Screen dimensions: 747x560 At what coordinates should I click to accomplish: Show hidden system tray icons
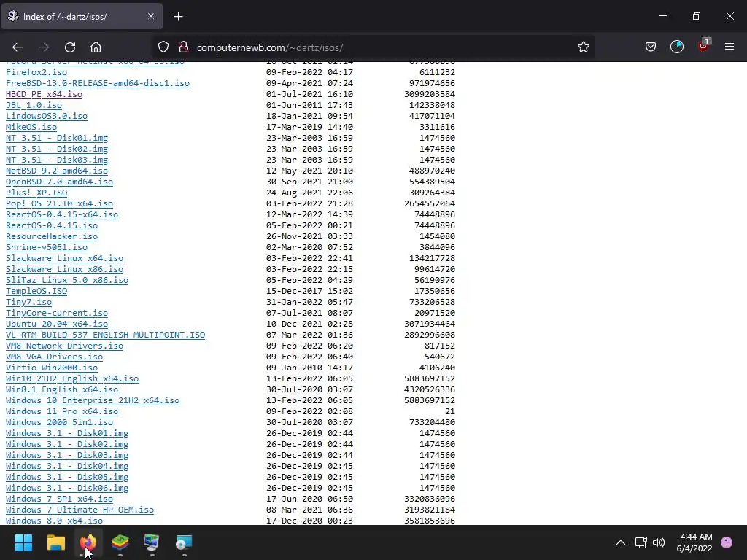(620, 542)
